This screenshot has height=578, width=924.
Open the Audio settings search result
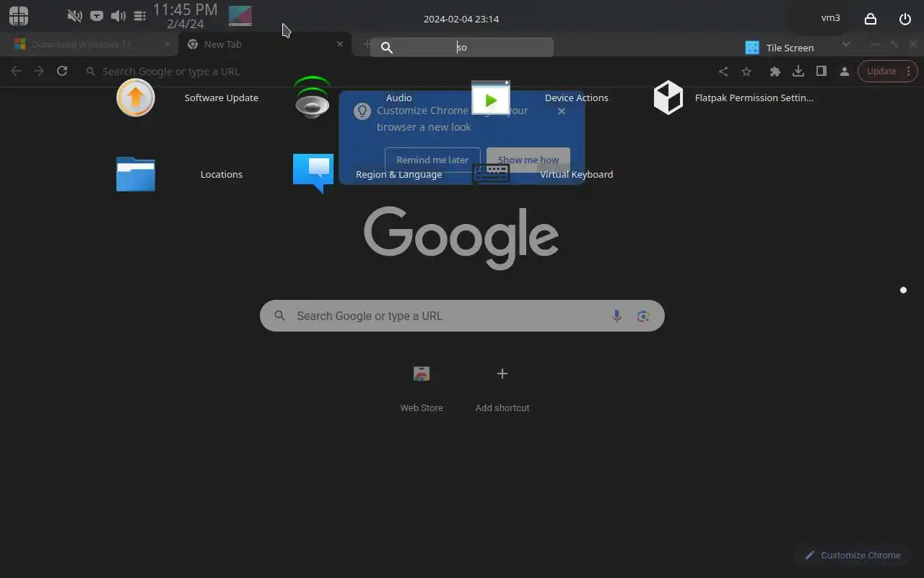(x=354, y=98)
